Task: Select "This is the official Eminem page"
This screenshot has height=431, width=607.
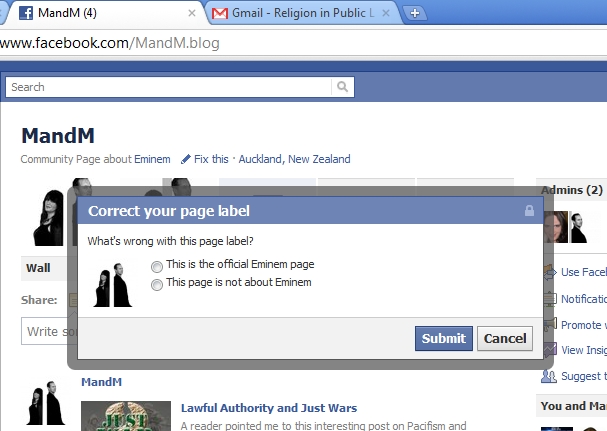Action: coord(157,266)
